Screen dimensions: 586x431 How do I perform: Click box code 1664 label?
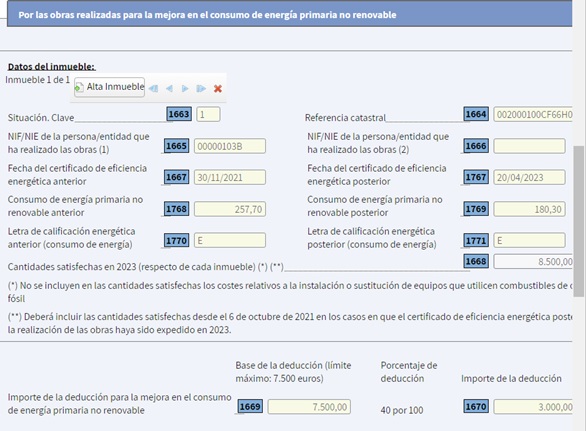476,114
